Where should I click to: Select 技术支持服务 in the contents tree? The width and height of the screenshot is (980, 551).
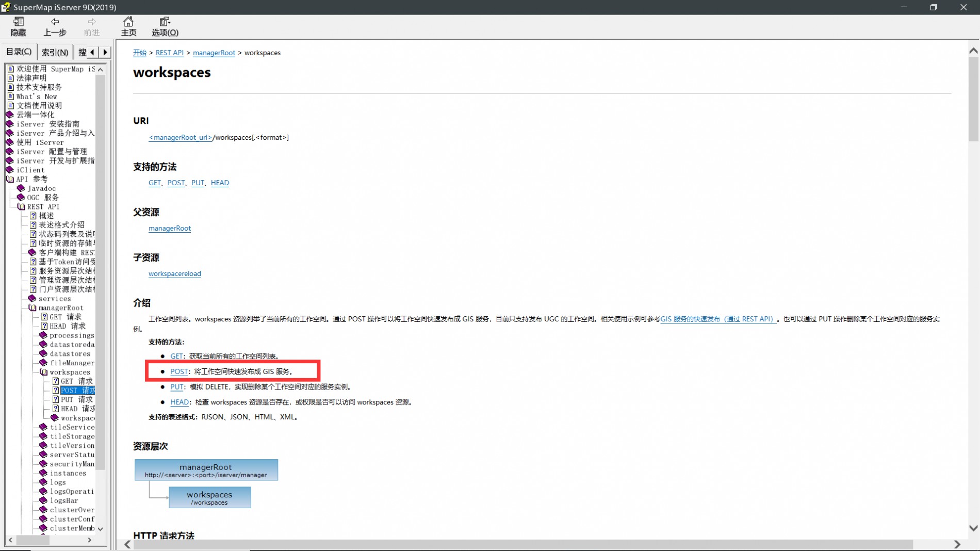(x=39, y=87)
